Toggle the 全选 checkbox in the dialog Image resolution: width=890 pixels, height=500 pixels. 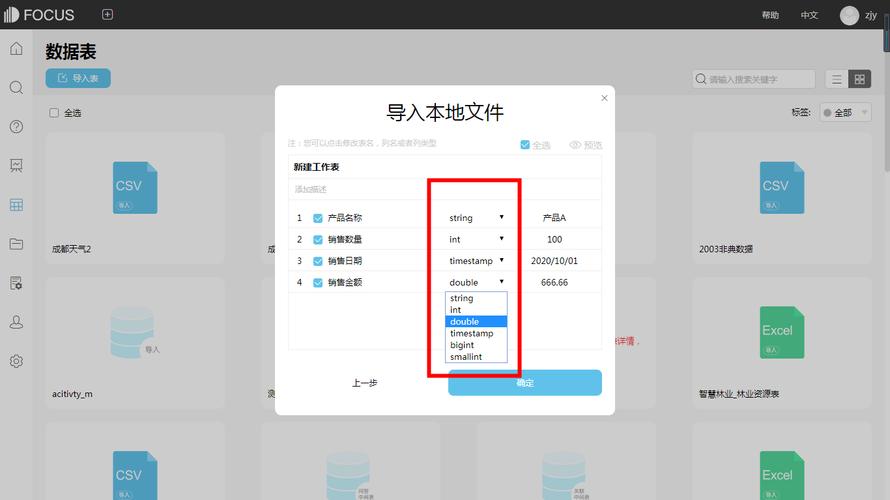coord(525,145)
